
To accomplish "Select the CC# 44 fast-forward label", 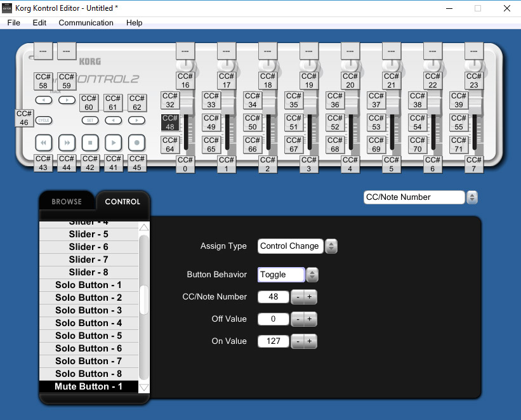I will click(67, 163).
